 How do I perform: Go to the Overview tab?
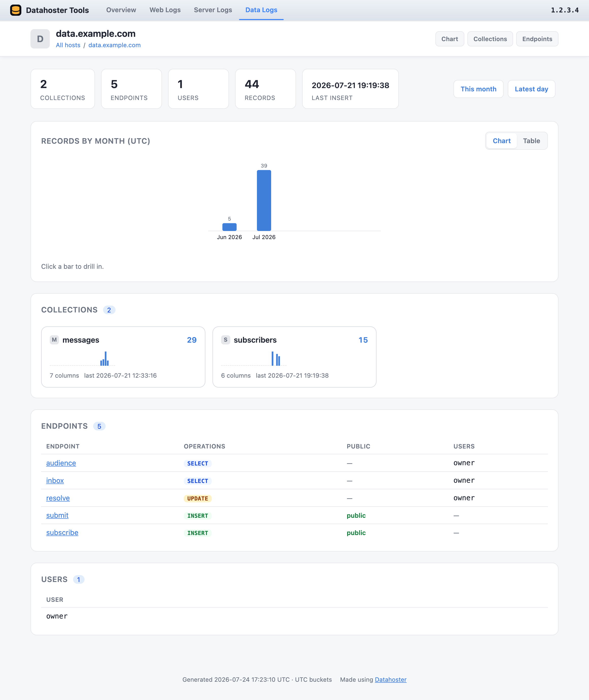click(x=121, y=10)
